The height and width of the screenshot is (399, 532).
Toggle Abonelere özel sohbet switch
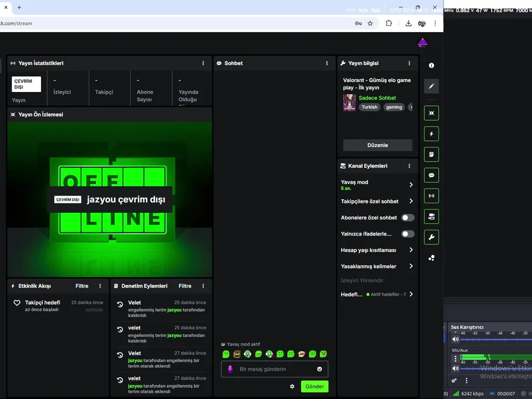click(407, 217)
